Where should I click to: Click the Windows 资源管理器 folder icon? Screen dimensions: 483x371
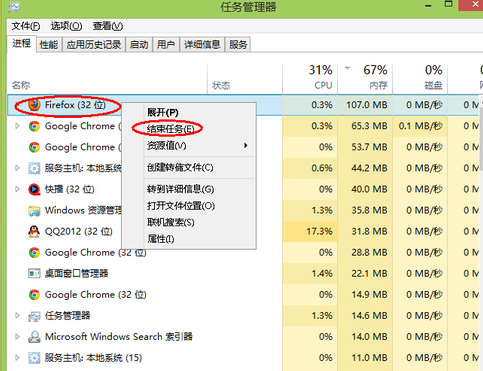click(x=34, y=211)
